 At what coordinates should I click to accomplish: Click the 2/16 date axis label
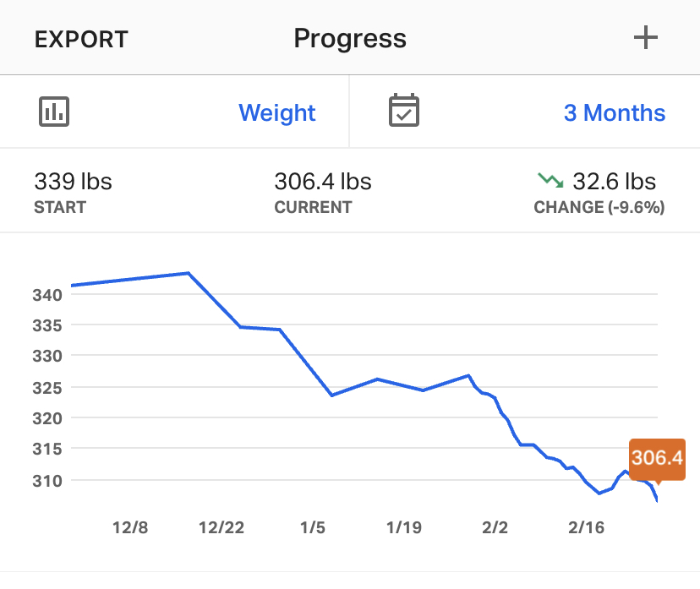pyautogui.click(x=587, y=528)
